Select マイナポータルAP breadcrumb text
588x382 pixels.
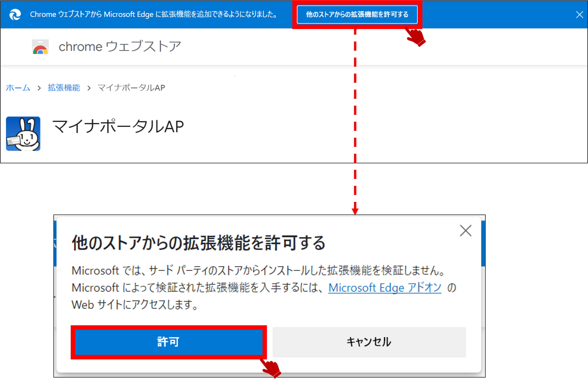point(131,88)
